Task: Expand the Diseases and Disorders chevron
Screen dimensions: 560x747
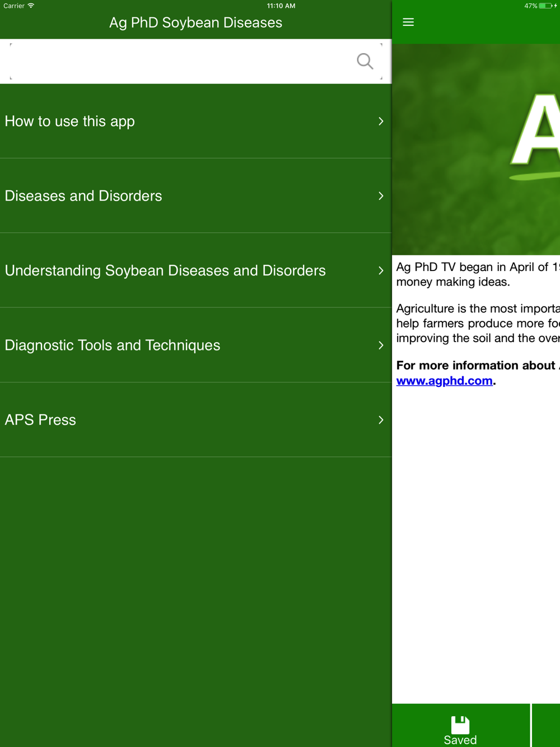Action: (381, 195)
